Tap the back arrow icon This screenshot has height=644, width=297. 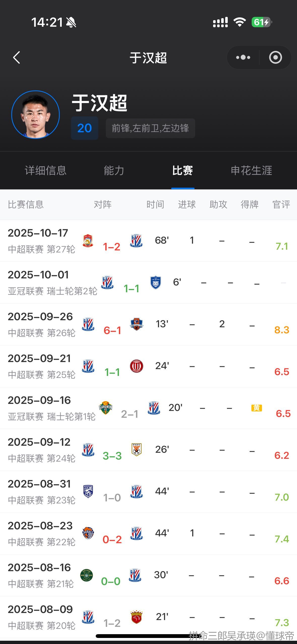click(17, 57)
